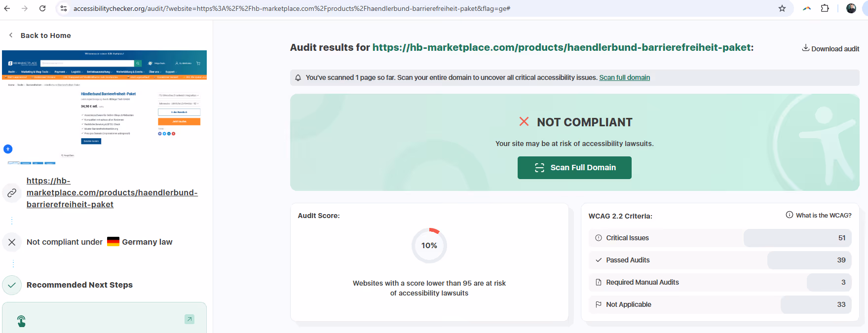Click the chain link icon beside URL
The height and width of the screenshot is (333, 868).
pyautogui.click(x=12, y=193)
